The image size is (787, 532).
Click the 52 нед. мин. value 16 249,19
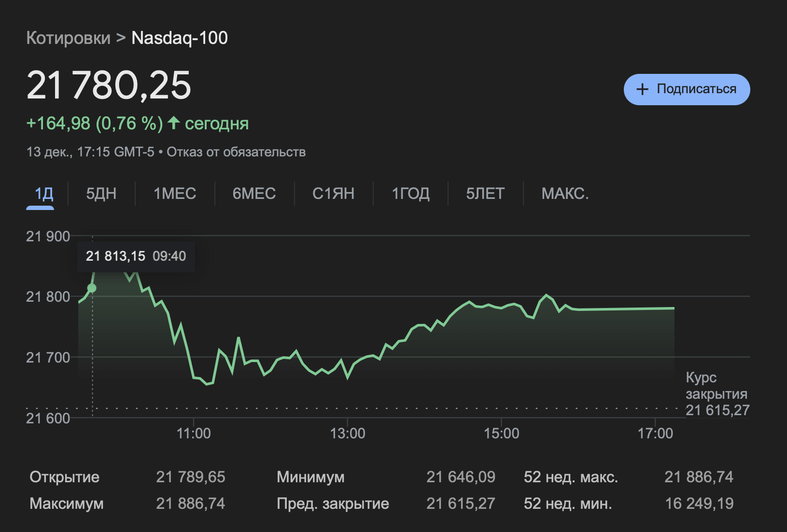click(x=699, y=504)
